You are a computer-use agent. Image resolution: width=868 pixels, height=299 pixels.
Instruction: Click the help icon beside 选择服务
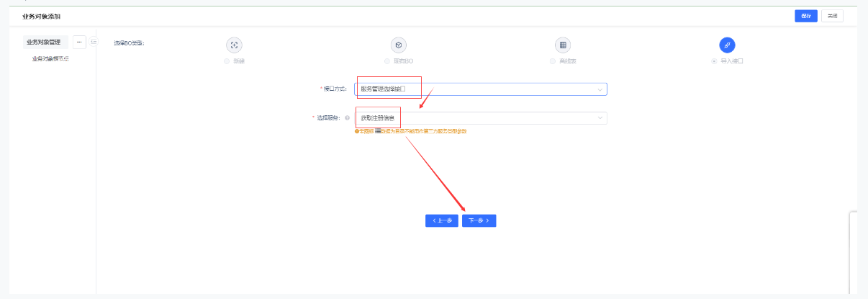347,118
